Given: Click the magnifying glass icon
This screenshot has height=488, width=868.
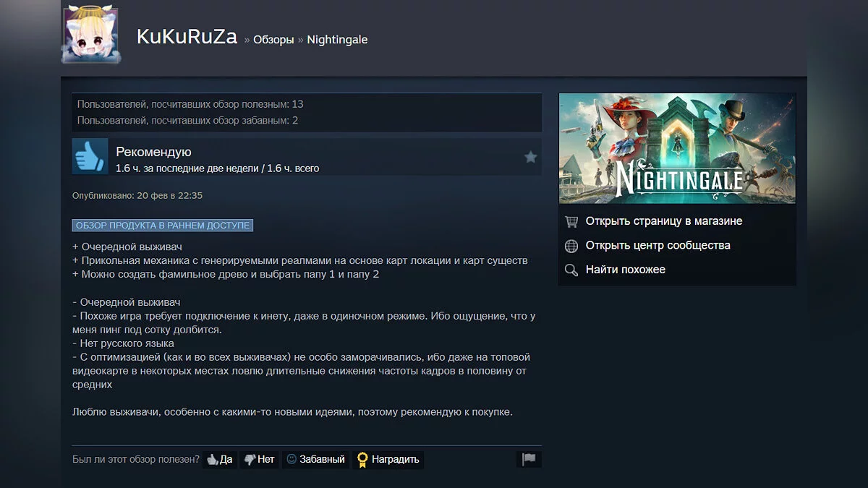Looking at the screenshot, I should click(x=571, y=270).
